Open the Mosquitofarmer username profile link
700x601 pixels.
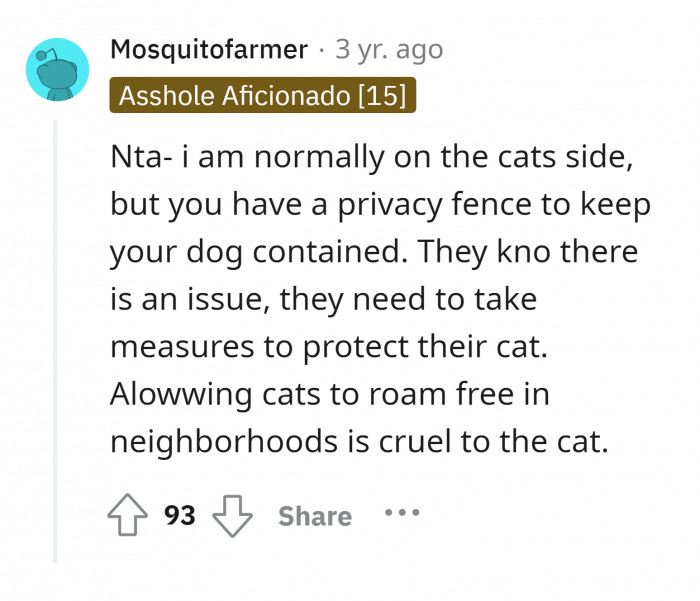pyautogui.click(x=209, y=49)
